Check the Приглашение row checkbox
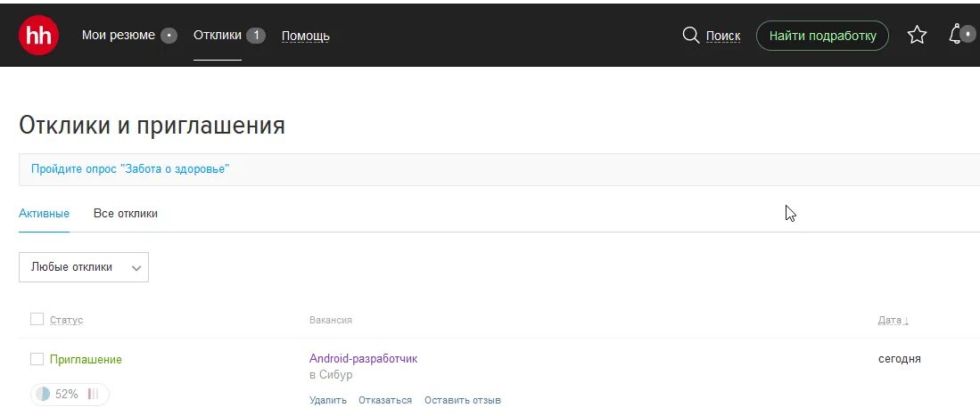 [x=37, y=359]
